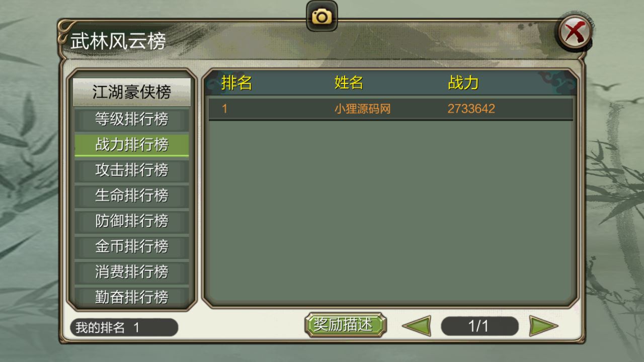
Task: Select the 江湖豪侠榜 tab
Action: tap(132, 92)
